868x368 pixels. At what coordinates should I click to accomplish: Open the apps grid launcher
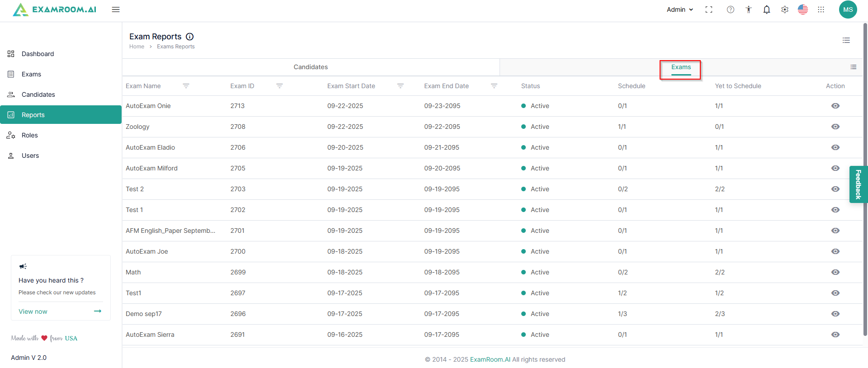pyautogui.click(x=821, y=9)
